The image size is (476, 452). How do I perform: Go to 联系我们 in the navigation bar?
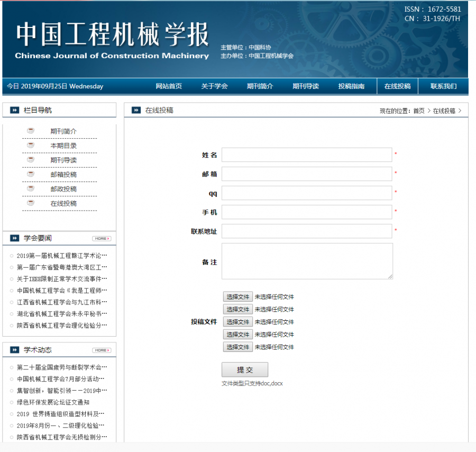click(x=443, y=86)
